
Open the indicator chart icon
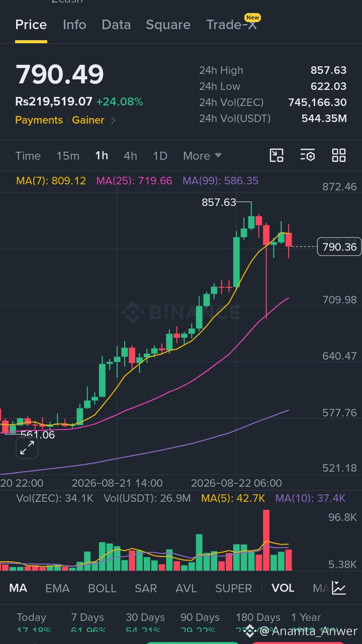coord(339,588)
